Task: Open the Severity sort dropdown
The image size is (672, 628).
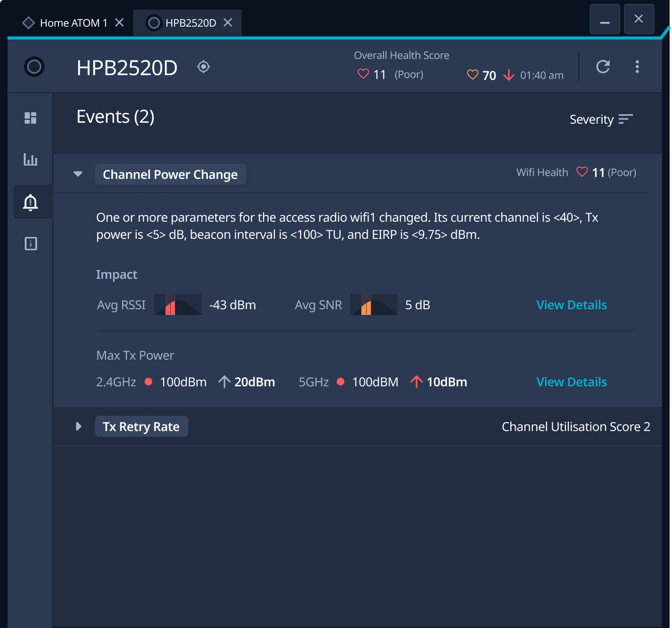Action: [x=601, y=119]
